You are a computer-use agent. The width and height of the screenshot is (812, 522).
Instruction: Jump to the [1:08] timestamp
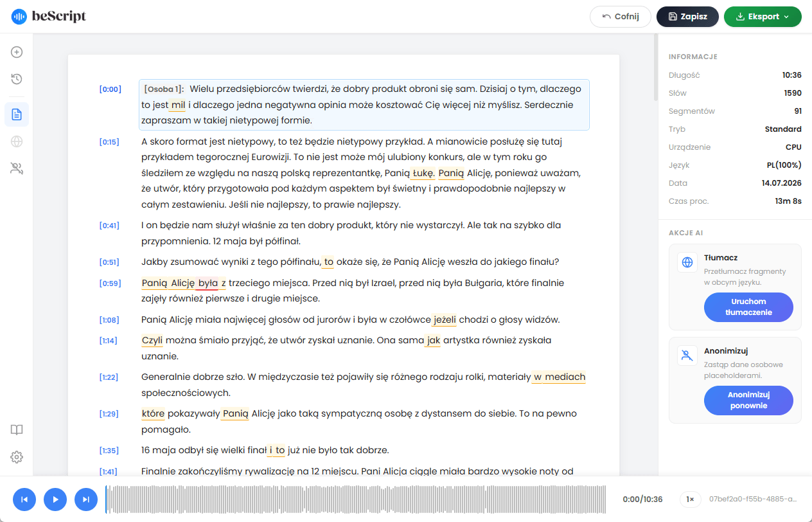pos(109,320)
